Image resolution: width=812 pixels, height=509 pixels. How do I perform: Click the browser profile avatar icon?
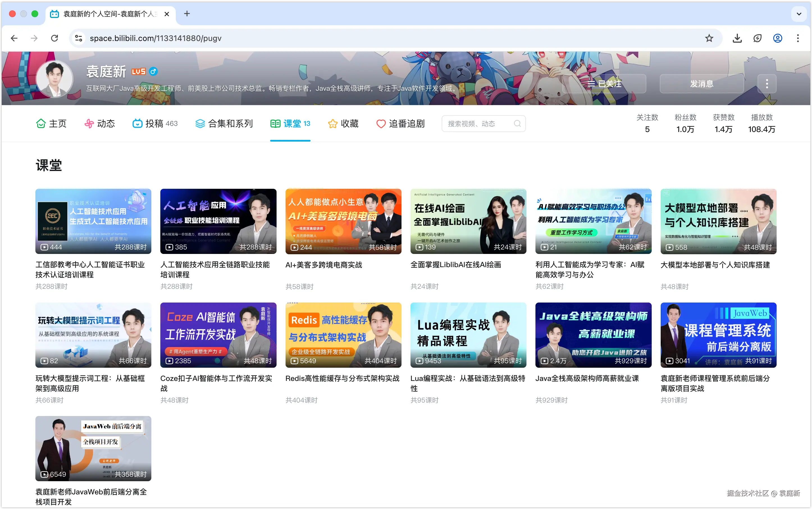click(x=777, y=38)
